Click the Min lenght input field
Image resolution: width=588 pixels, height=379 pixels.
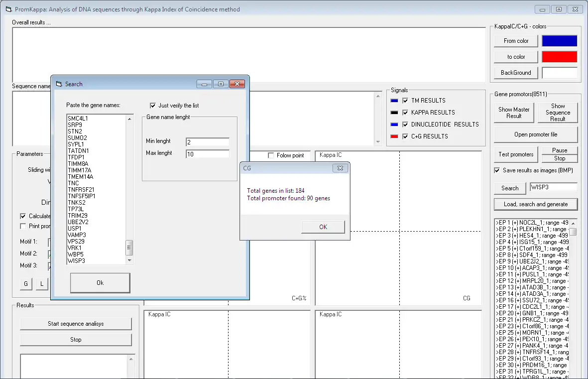pyautogui.click(x=208, y=142)
